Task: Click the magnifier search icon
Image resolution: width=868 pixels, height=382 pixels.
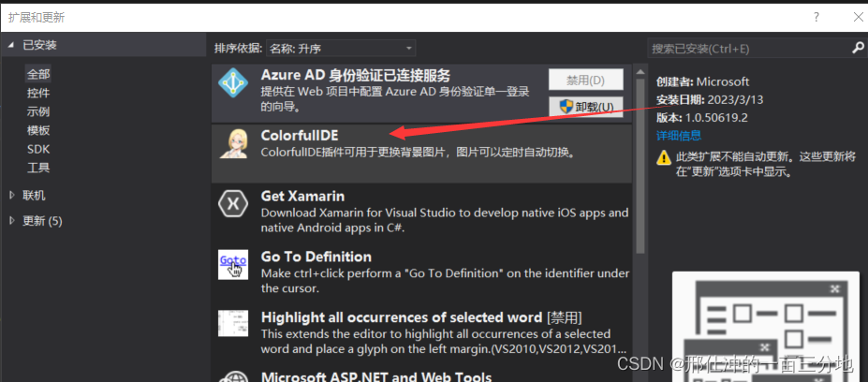Action: point(858,49)
